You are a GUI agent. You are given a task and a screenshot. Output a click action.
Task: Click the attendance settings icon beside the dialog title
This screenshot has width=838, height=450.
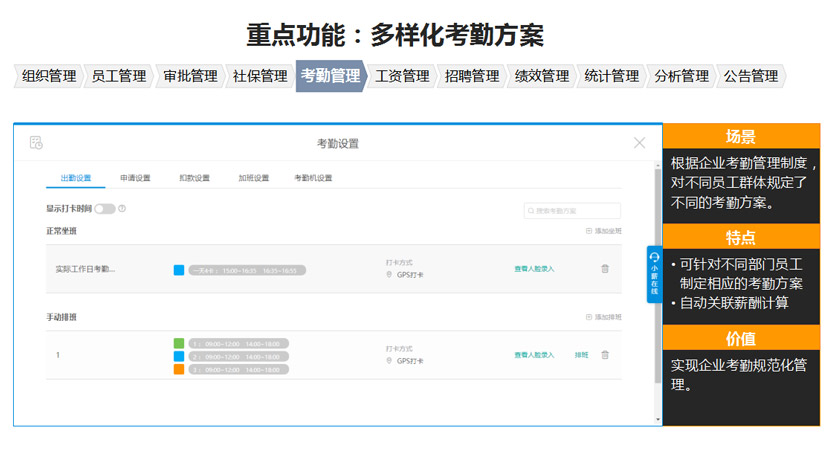pos(36,143)
